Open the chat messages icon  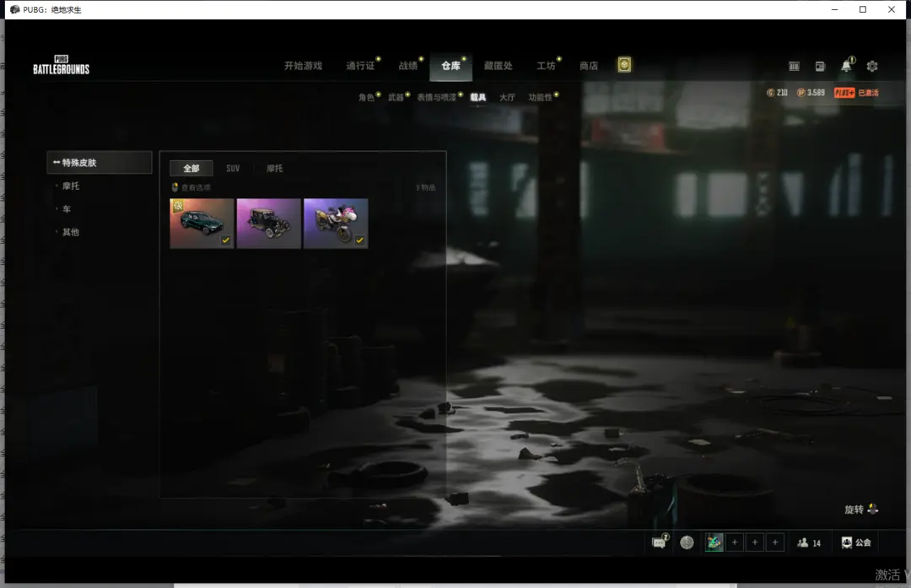point(659,542)
